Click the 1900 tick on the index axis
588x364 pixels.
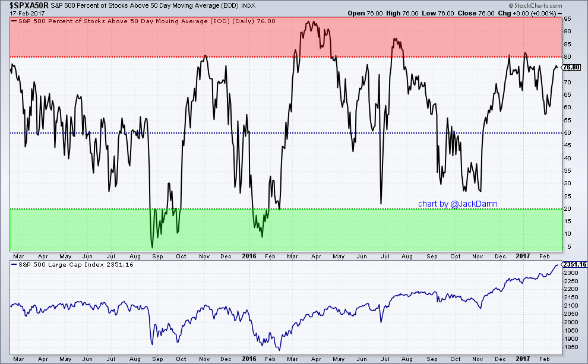tap(570, 339)
